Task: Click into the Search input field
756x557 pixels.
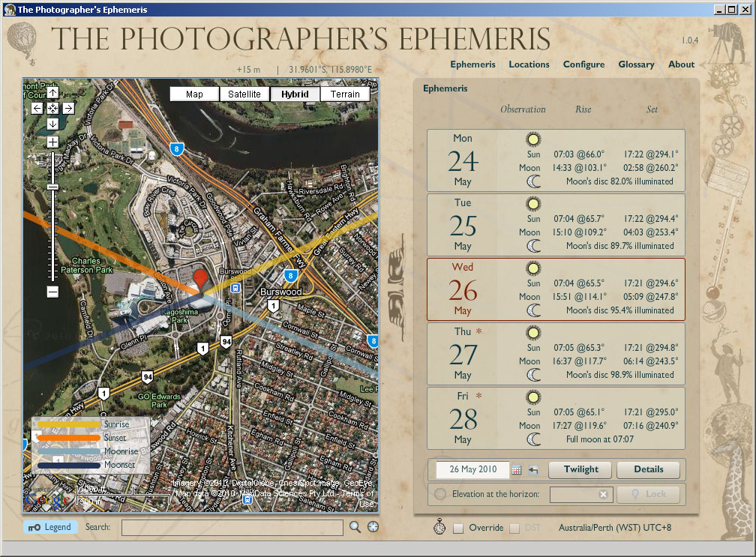Action: (x=232, y=528)
